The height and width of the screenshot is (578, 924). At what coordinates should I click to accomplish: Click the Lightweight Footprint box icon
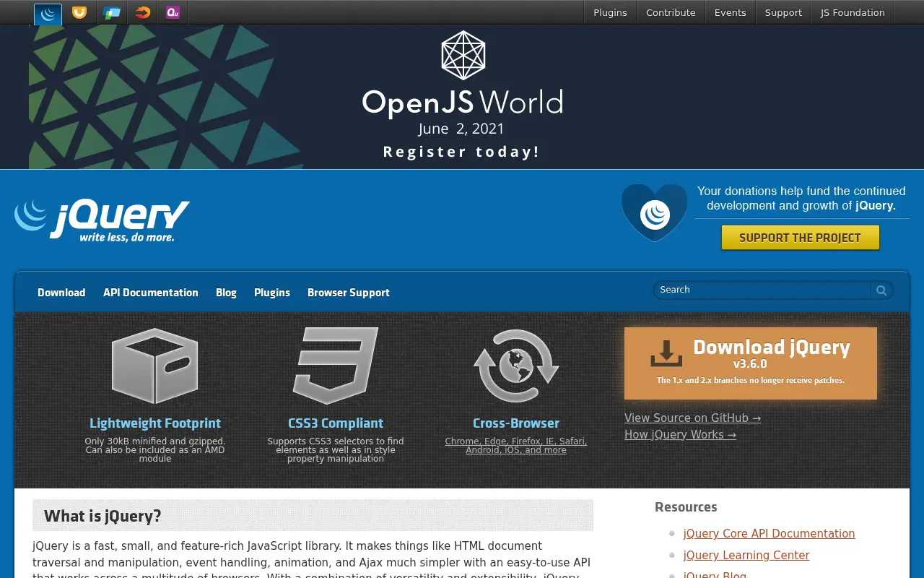(x=154, y=366)
